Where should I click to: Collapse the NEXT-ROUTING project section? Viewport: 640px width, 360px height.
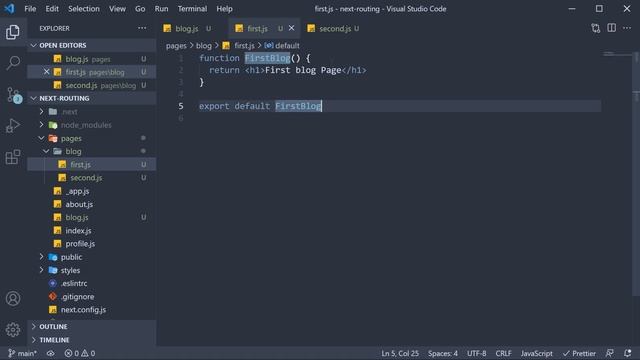click(91, 98)
